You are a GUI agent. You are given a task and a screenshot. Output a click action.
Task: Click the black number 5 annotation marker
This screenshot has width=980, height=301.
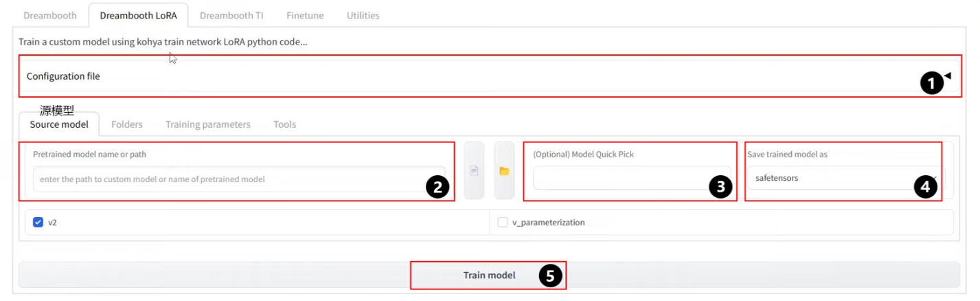click(x=549, y=276)
